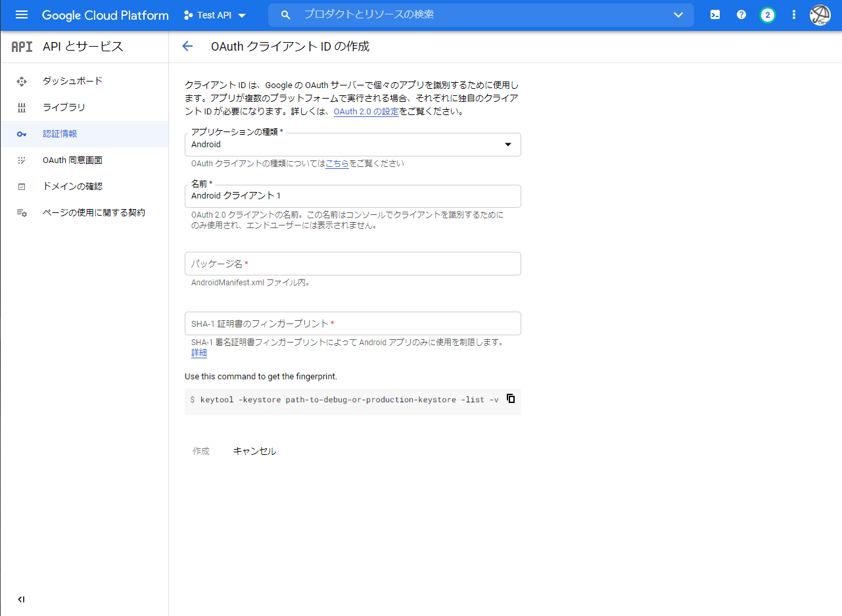842x616 pixels.
Task: Click the library icon in sidebar
Action: 22,108
